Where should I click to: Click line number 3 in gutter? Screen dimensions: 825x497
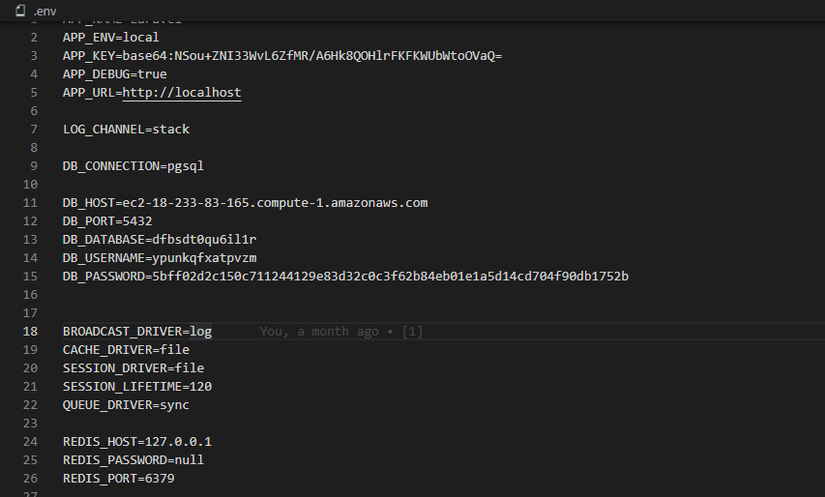(34, 55)
